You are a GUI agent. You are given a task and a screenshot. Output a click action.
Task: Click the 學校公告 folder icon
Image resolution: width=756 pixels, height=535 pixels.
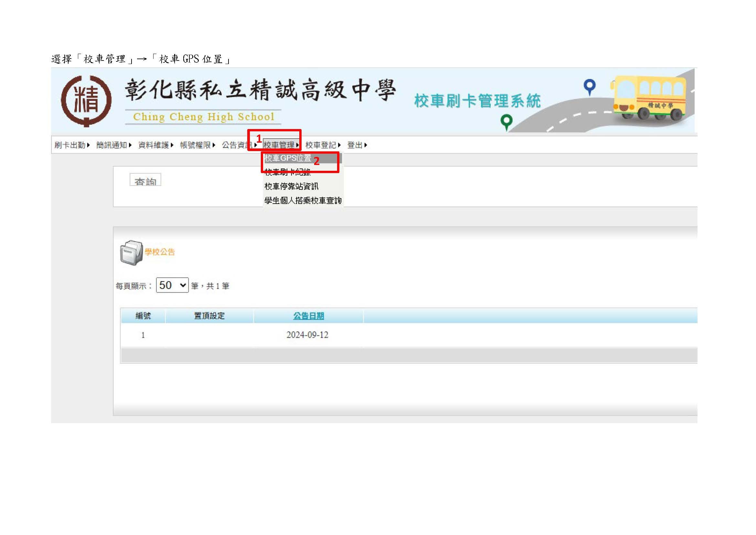point(131,253)
